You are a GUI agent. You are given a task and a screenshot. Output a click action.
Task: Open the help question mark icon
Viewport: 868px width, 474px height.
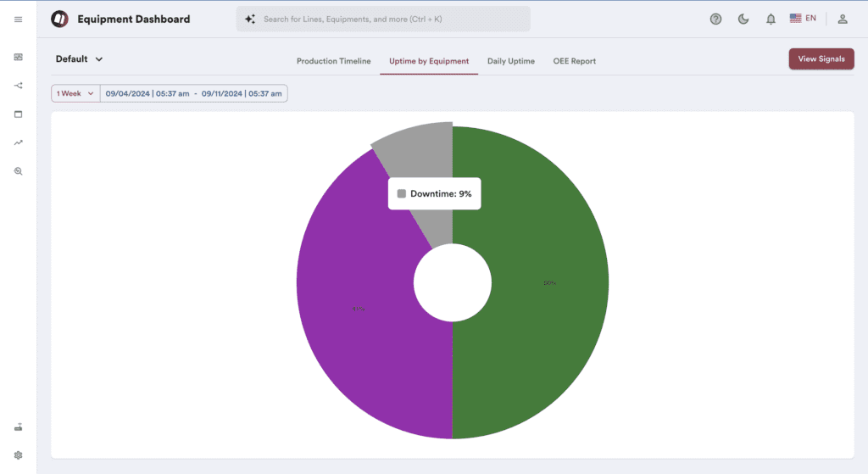pyautogui.click(x=715, y=19)
